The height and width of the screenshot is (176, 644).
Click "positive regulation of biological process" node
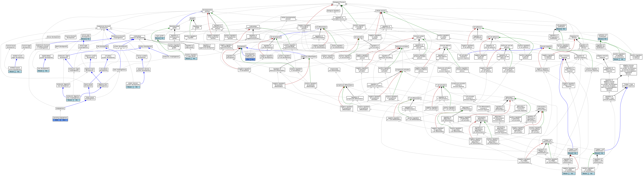click(x=359, y=27)
